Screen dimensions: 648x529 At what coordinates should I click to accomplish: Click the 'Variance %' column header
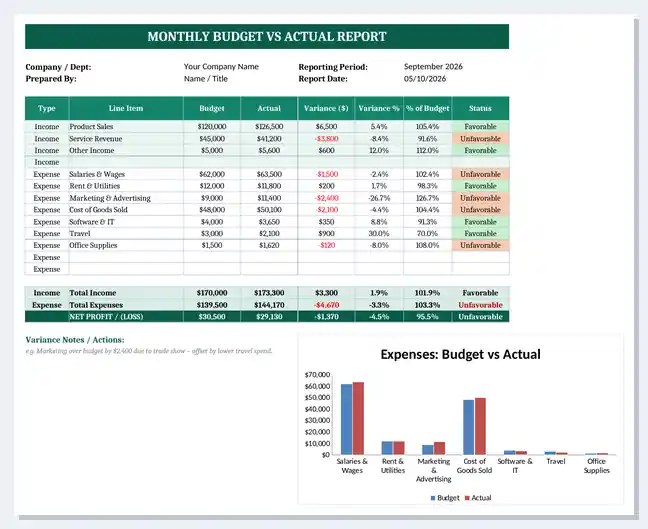tap(379, 108)
